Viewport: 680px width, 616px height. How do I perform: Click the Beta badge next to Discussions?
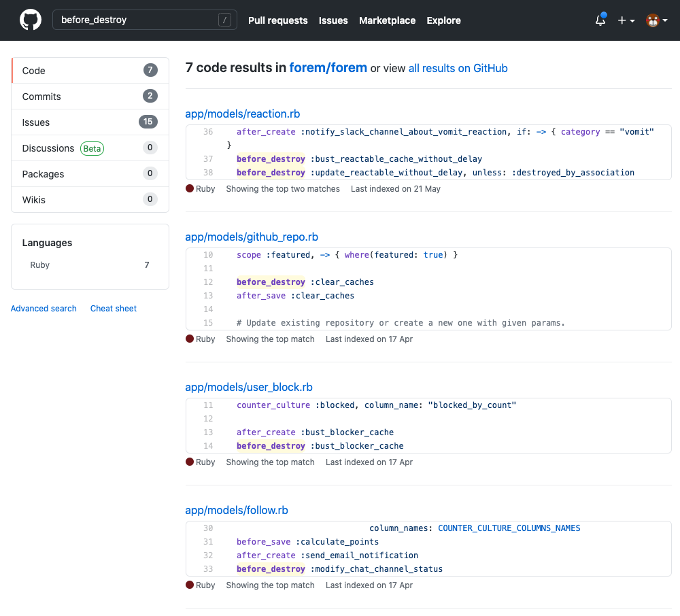point(92,149)
